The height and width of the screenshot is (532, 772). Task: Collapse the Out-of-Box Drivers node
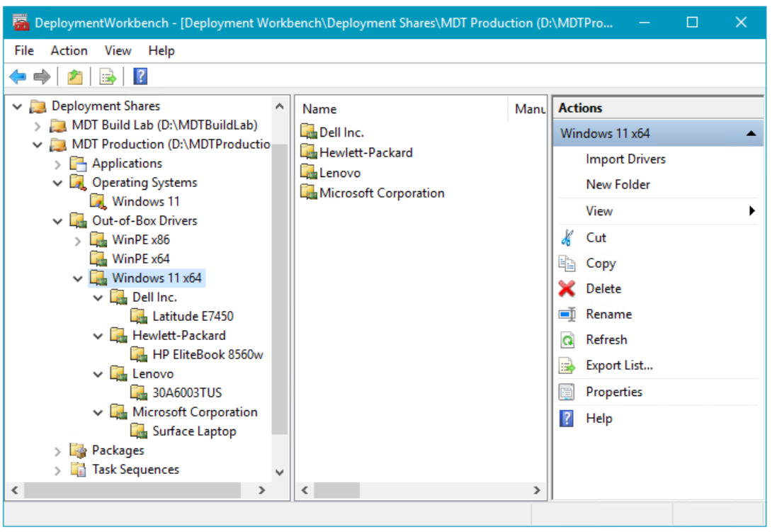[58, 221]
